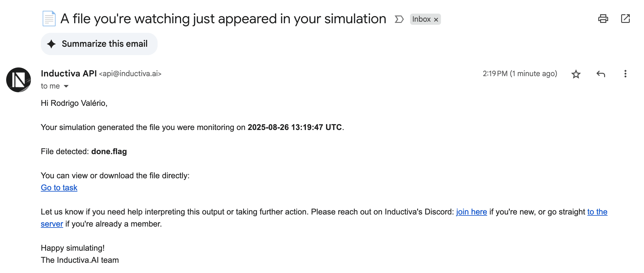Open the more options three-dot menu
Screen dimensions: 644x273
[x=625, y=74]
